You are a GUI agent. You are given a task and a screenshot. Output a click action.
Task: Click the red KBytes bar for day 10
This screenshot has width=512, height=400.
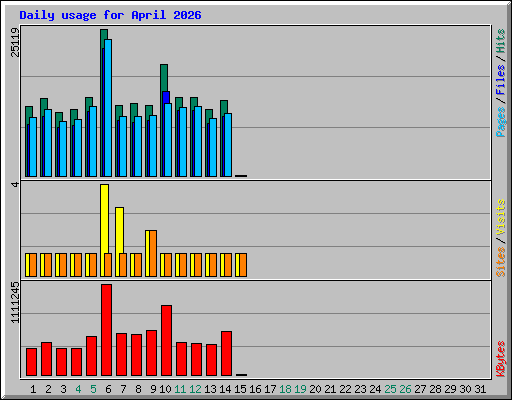(x=166, y=340)
